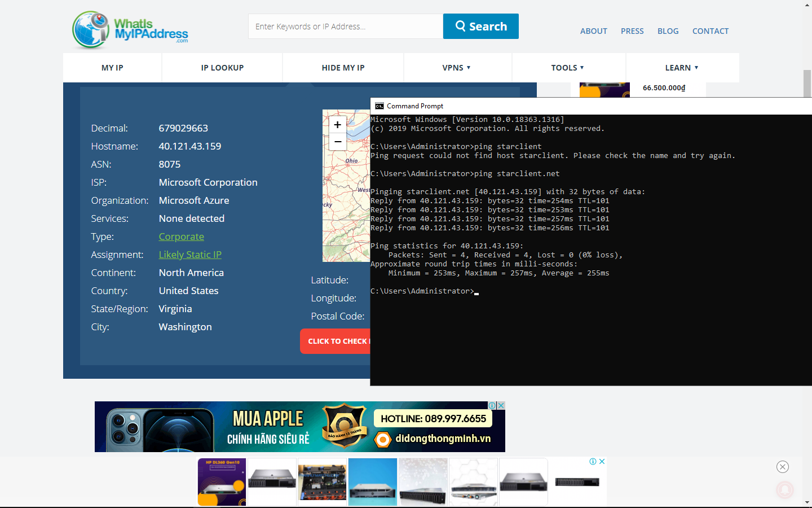Open the teal-background server ad thumbnail

pos(372,482)
